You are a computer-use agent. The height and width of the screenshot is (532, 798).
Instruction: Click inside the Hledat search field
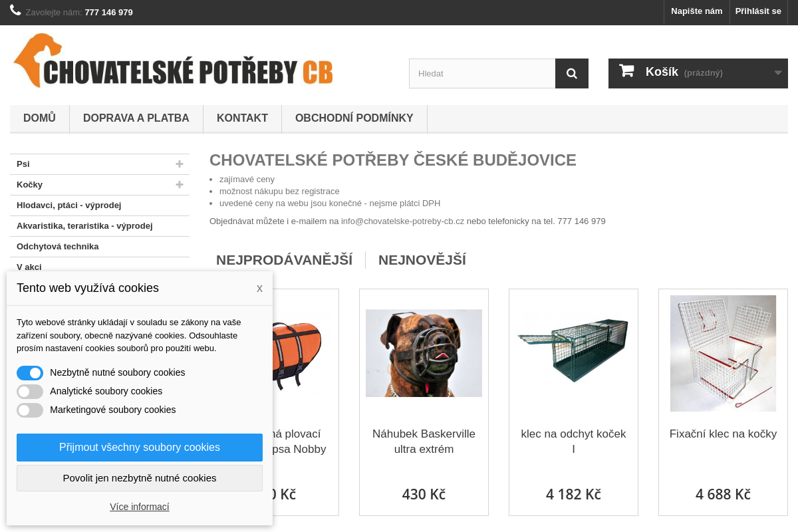pyautogui.click(x=481, y=73)
